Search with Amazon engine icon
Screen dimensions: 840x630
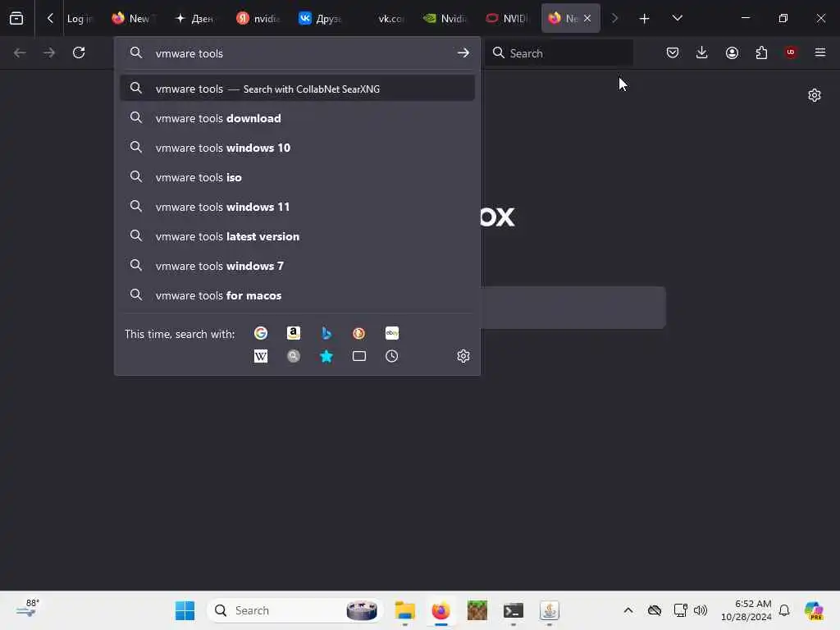294,333
